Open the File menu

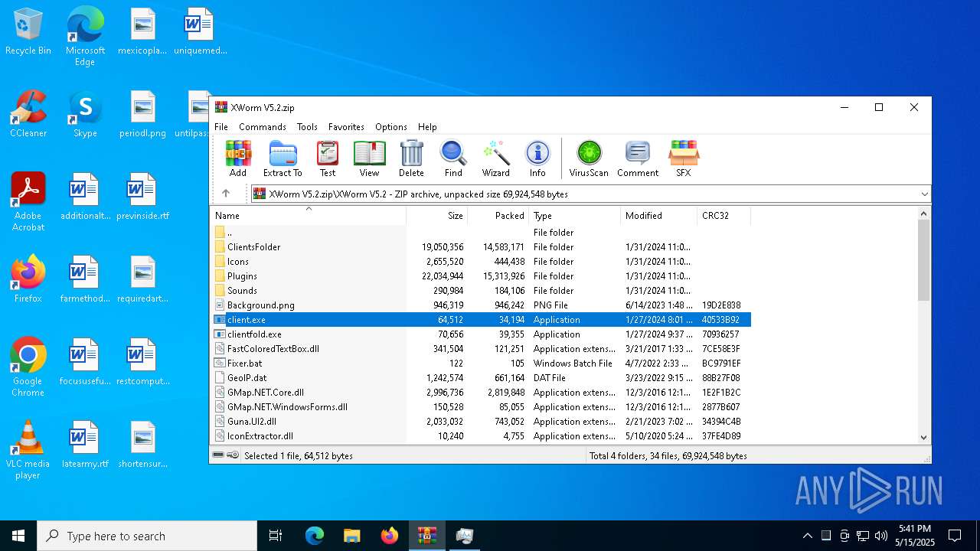coord(221,127)
